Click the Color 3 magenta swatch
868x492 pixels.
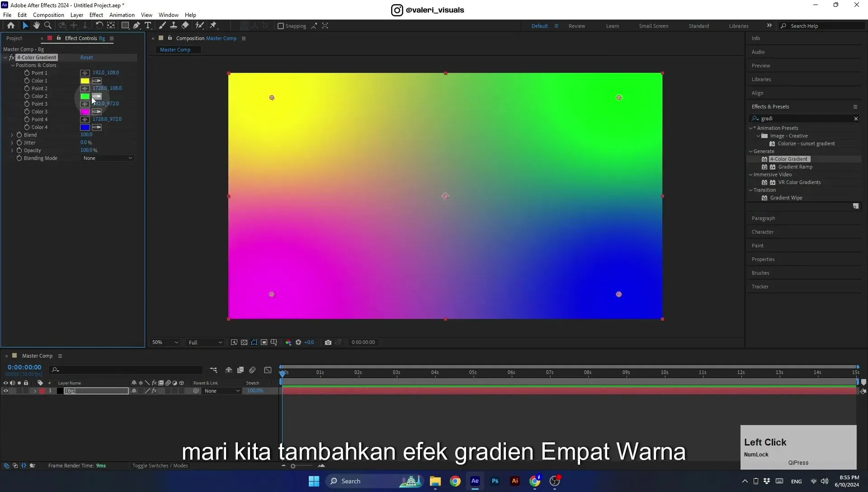85,112
